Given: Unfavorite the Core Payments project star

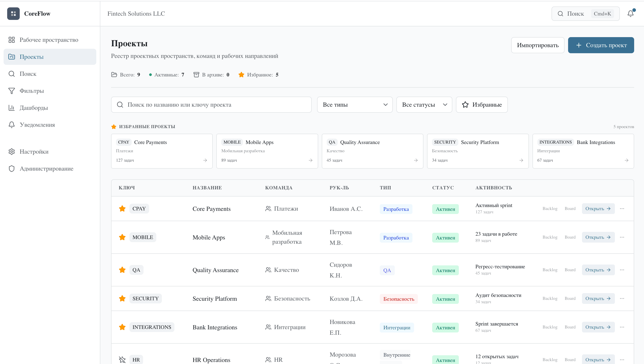Looking at the screenshot, I should click(122, 208).
